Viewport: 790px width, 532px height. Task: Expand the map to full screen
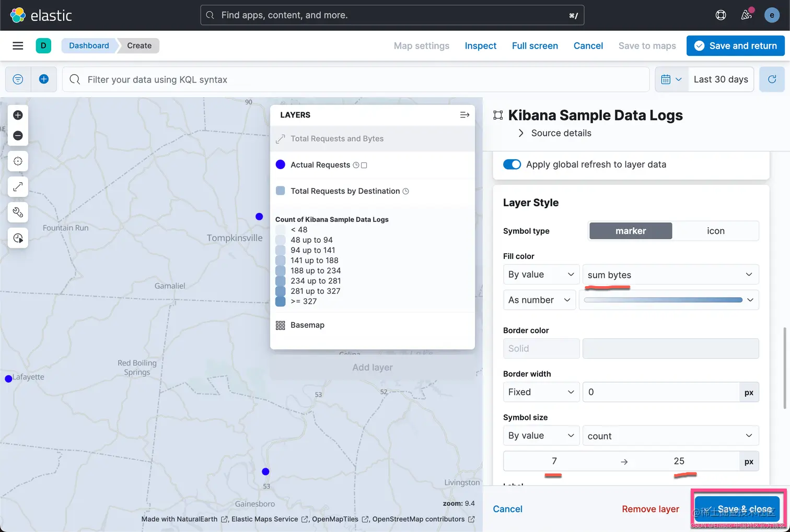click(18, 187)
